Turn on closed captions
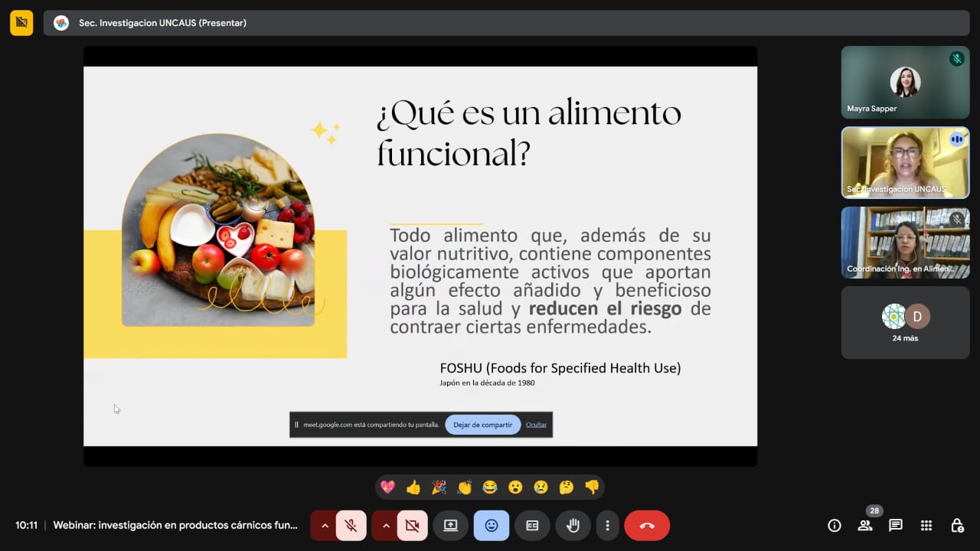The width and height of the screenshot is (980, 551). 532,526
